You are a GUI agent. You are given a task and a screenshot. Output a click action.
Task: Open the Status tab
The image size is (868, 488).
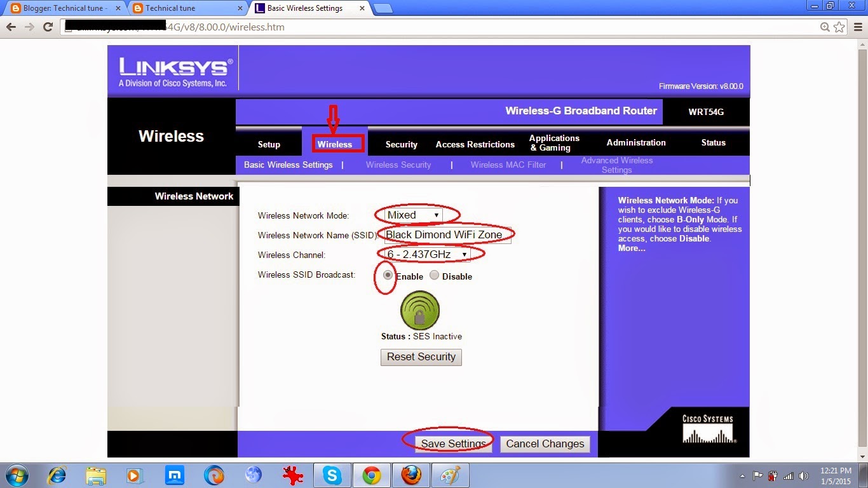point(714,143)
